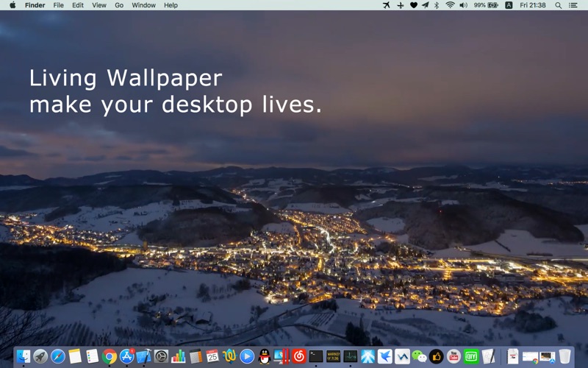Image resolution: width=588 pixels, height=368 pixels.
Task: Open the QQ penguin app
Action: click(265, 356)
